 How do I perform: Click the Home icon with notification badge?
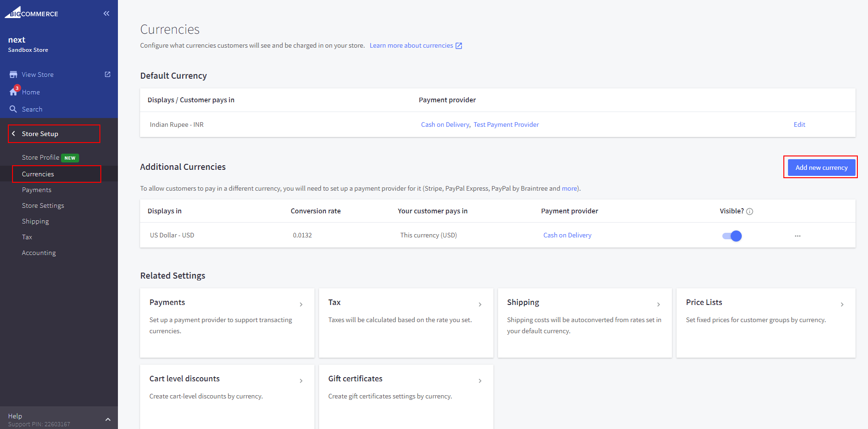pyautogui.click(x=14, y=92)
